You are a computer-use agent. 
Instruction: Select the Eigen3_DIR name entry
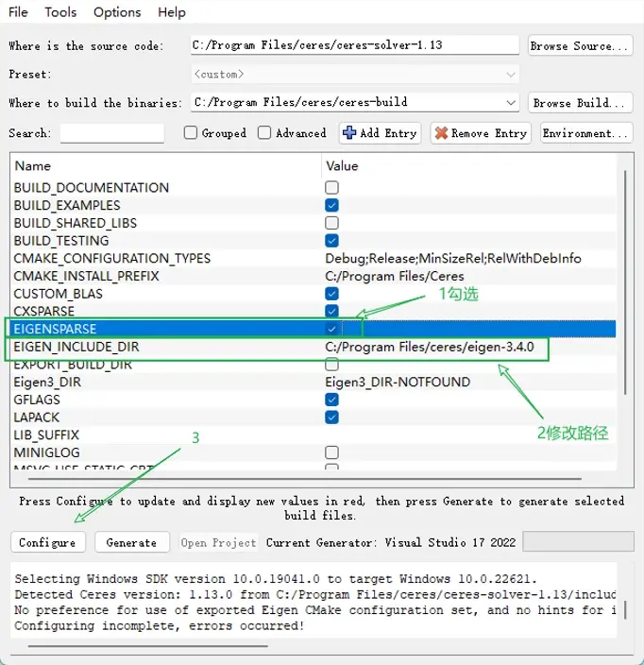point(47,383)
